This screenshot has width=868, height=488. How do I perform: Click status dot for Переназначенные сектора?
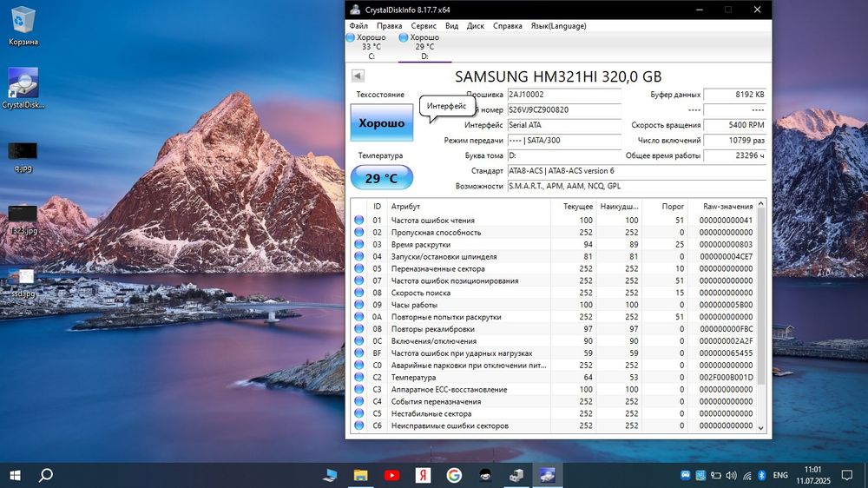pyautogui.click(x=359, y=268)
